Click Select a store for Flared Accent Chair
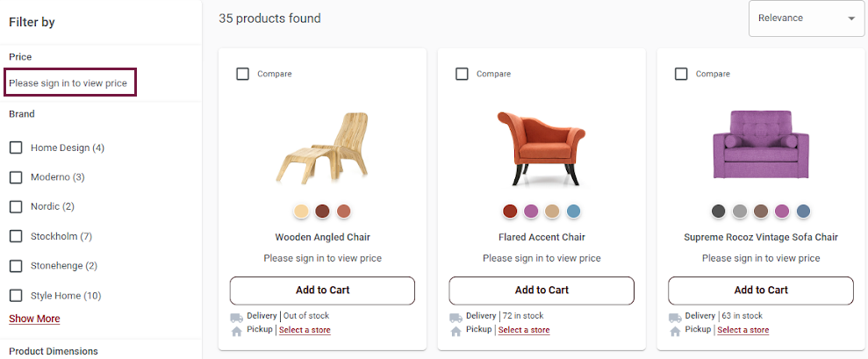 [524, 330]
